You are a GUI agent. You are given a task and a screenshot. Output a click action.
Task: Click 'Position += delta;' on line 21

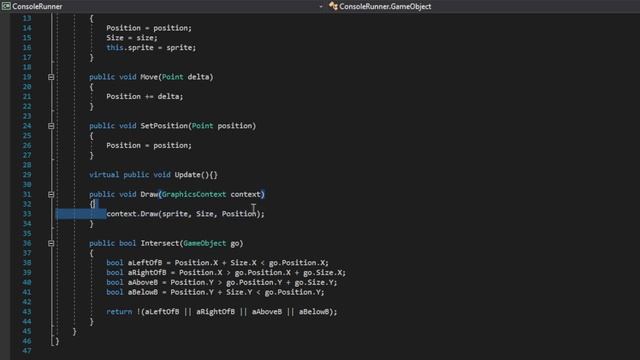(x=144, y=96)
